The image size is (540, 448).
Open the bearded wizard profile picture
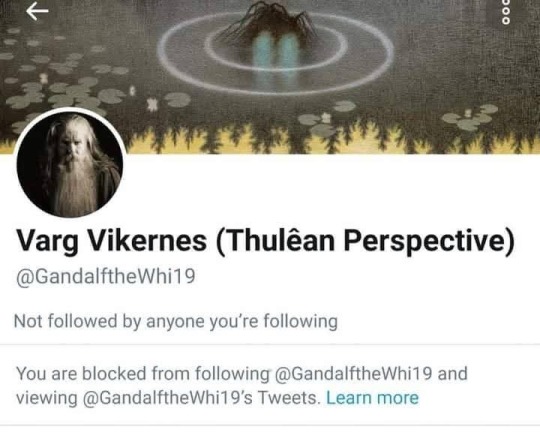point(70,164)
